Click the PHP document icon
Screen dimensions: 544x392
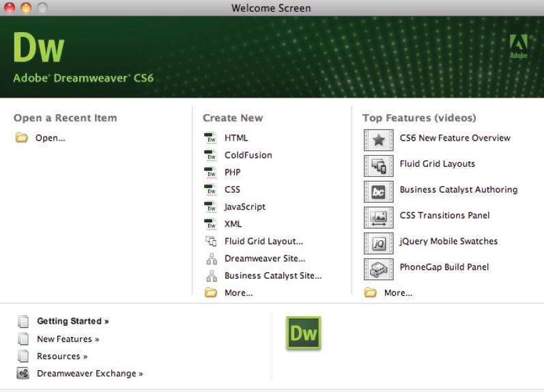(211, 172)
